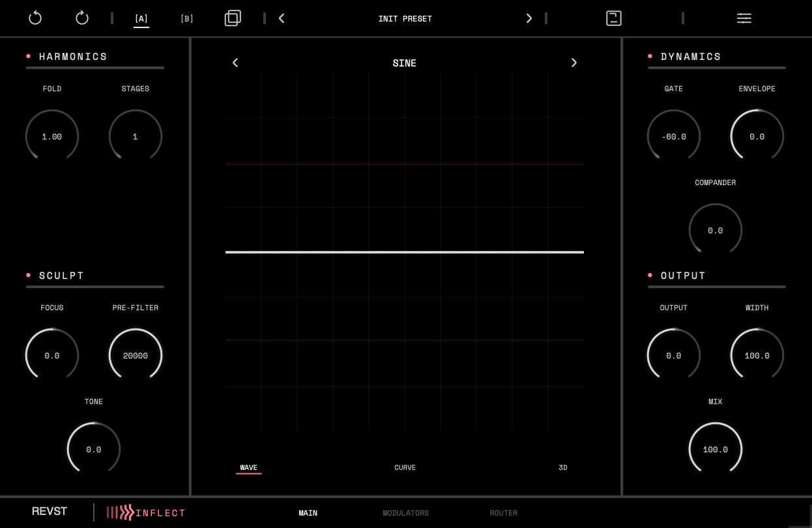The width and height of the screenshot is (812, 528).
Task: Click the save preset icon
Action: [x=614, y=18]
